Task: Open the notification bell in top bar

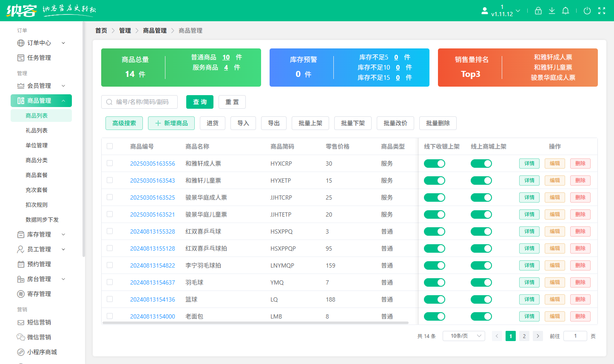Action: (566, 11)
